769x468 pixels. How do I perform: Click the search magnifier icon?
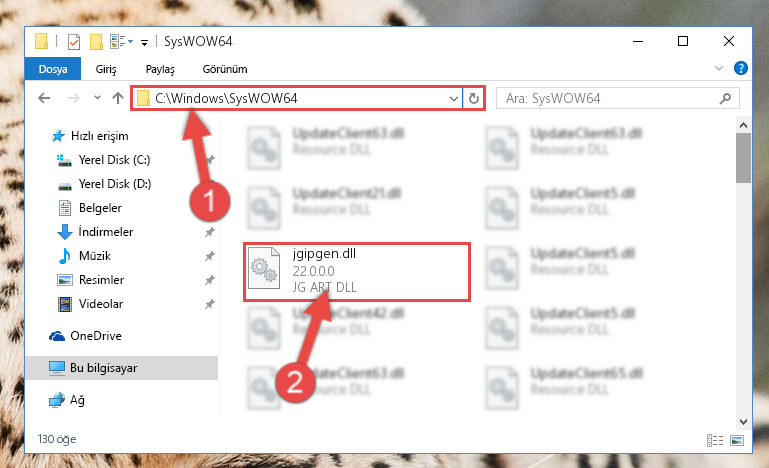(725, 99)
